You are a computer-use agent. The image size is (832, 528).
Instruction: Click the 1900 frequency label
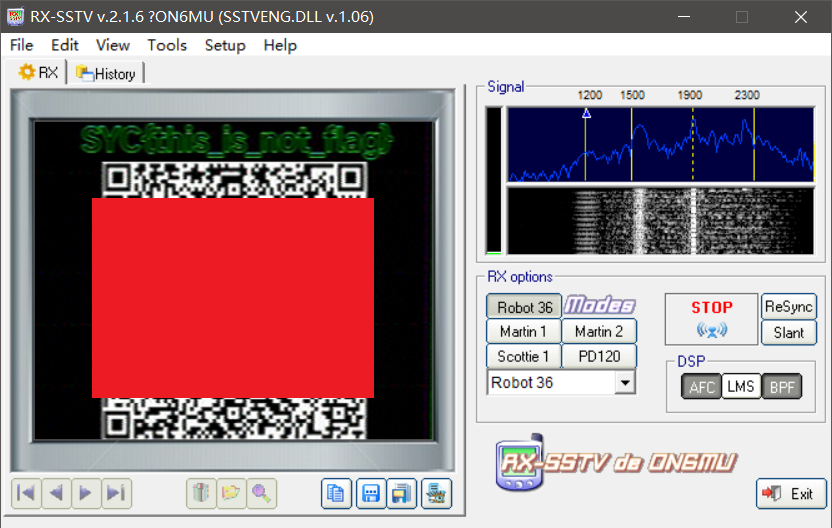[x=689, y=95]
